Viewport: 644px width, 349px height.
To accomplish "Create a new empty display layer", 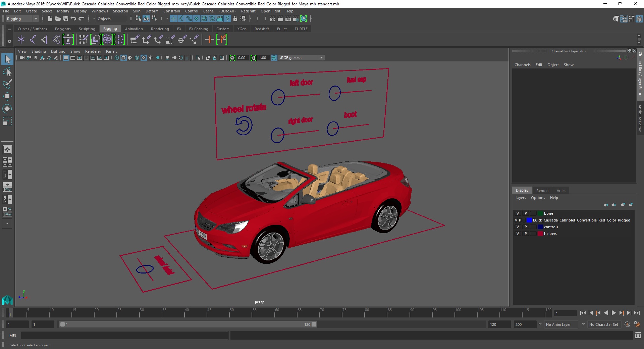I will click(623, 205).
